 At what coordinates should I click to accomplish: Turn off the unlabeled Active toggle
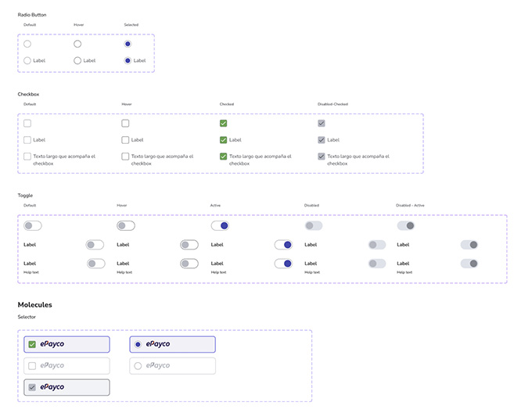click(x=220, y=226)
